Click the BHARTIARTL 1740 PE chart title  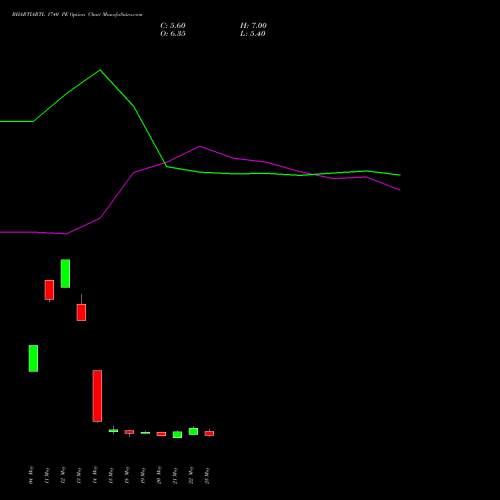tap(77, 15)
